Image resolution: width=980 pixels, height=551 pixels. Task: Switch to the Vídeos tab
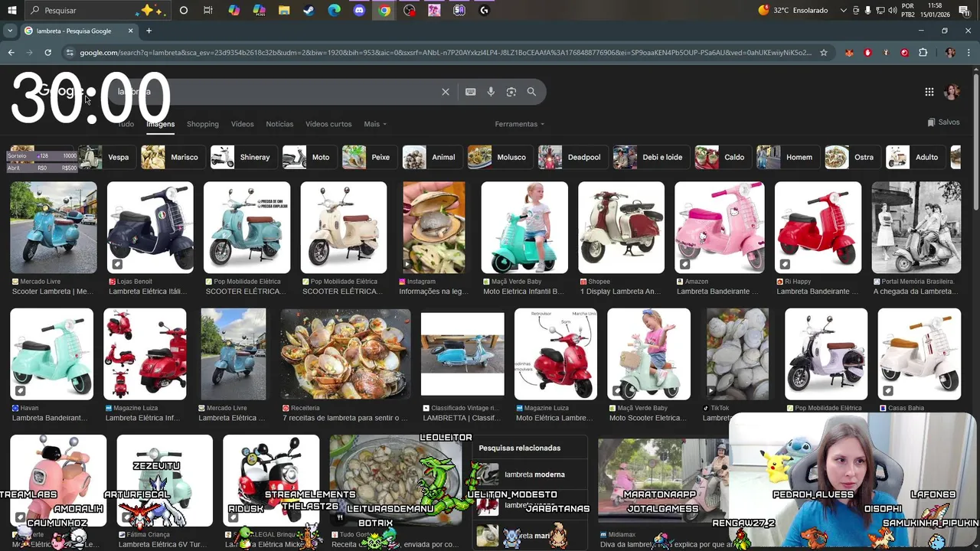[242, 124]
